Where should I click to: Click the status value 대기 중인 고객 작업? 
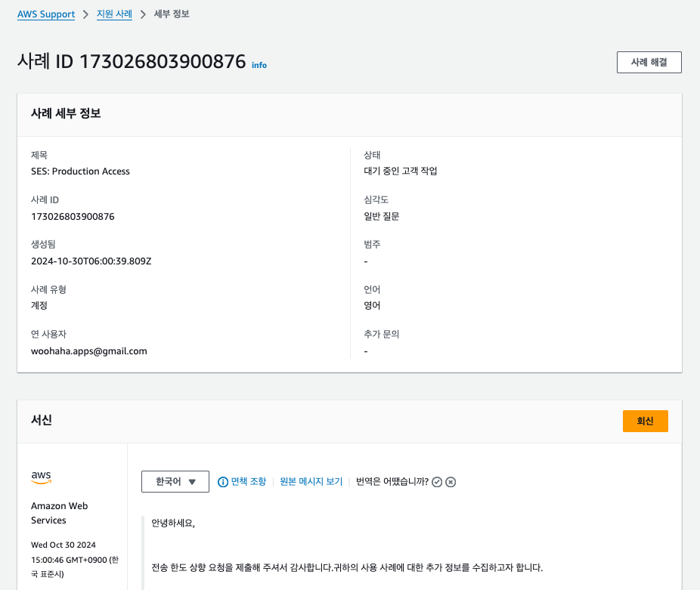coord(401,171)
